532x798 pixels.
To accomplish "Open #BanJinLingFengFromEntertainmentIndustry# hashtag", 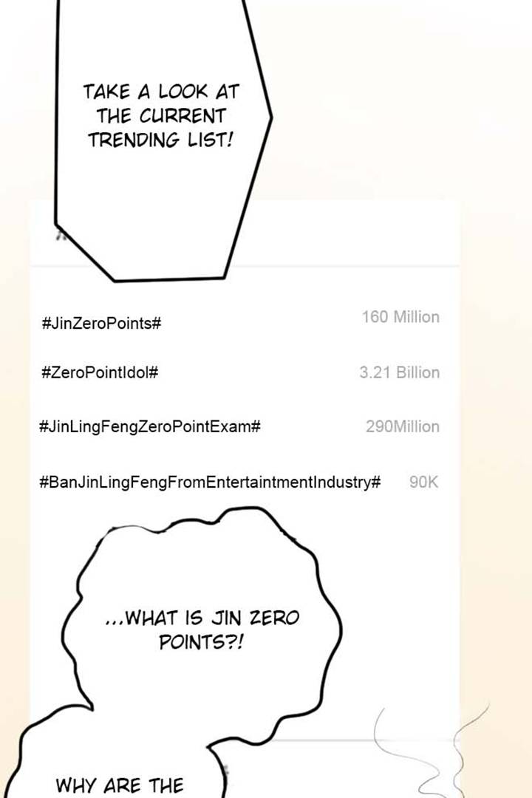I will coord(210,482).
